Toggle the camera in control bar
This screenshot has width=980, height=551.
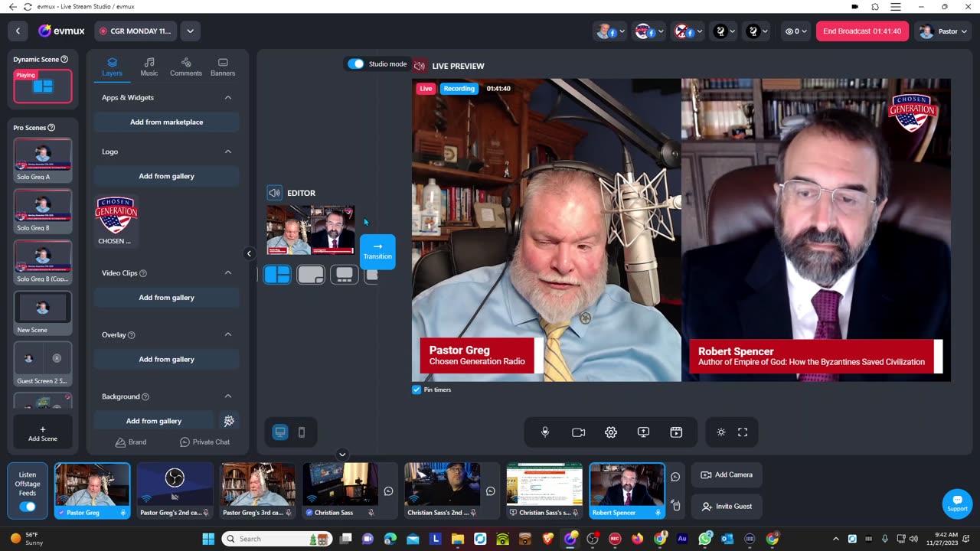(578, 432)
